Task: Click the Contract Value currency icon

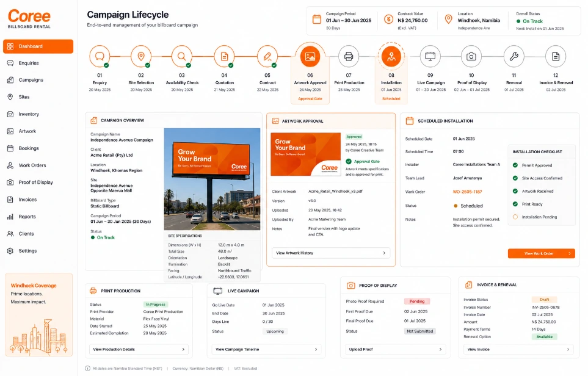Action: [388, 19]
